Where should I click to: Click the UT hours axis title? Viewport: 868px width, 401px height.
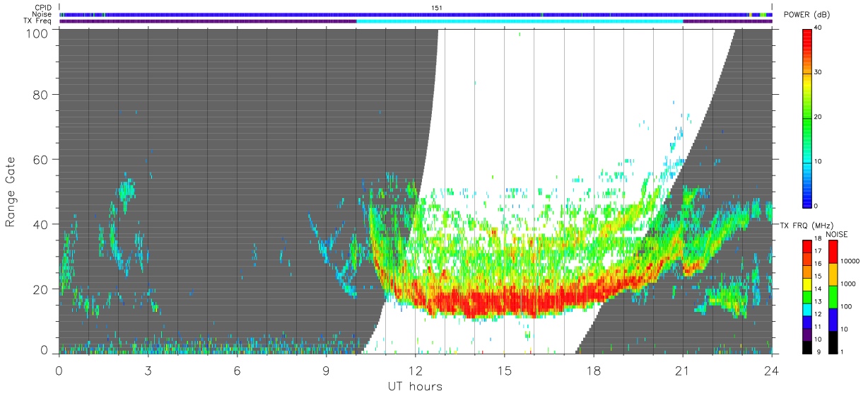coord(415,386)
